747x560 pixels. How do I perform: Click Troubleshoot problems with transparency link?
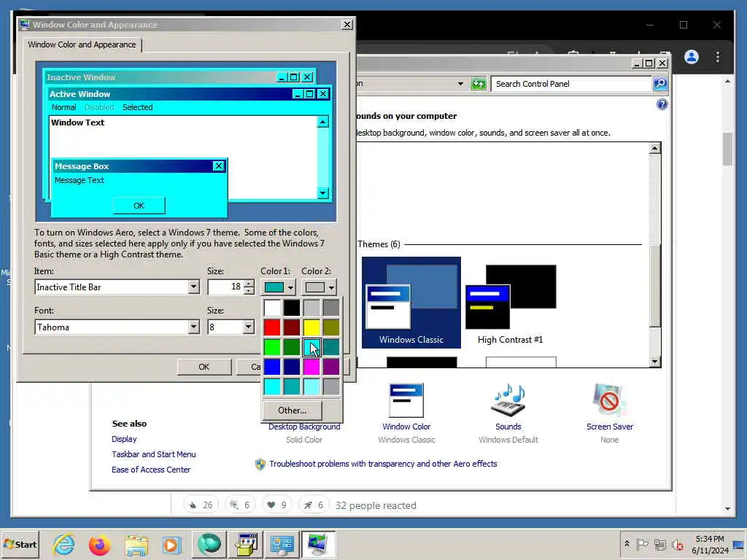click(383, 464)
